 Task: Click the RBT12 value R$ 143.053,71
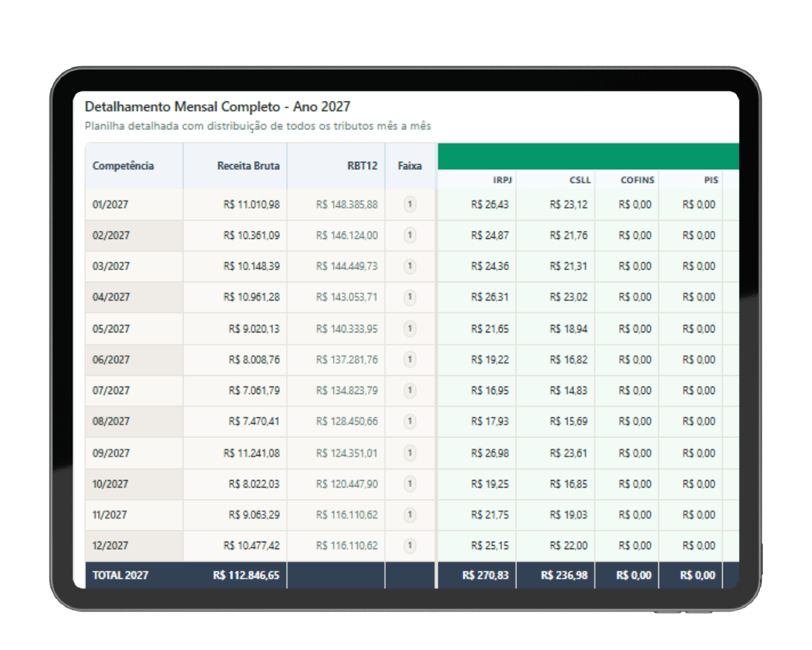[x=347, y=297]
